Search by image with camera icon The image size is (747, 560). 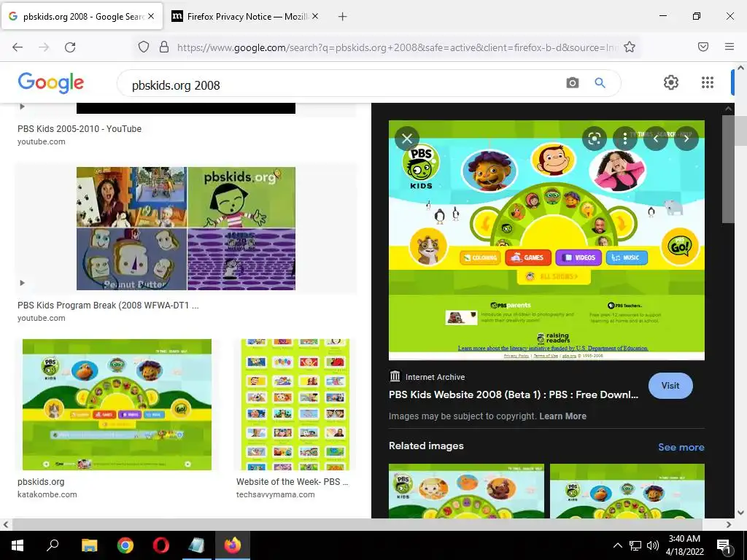tap(572, 83)
